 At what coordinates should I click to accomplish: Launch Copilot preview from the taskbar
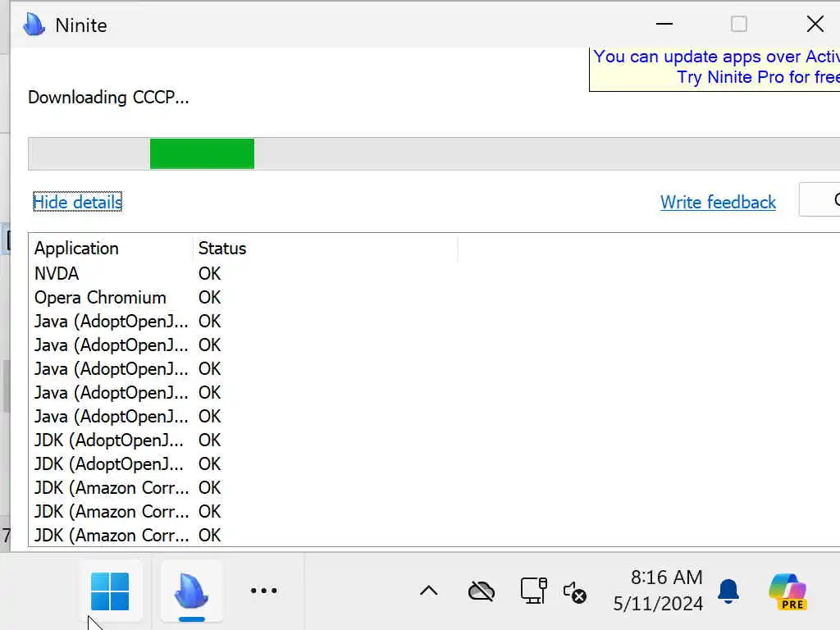tap(787, 591)
